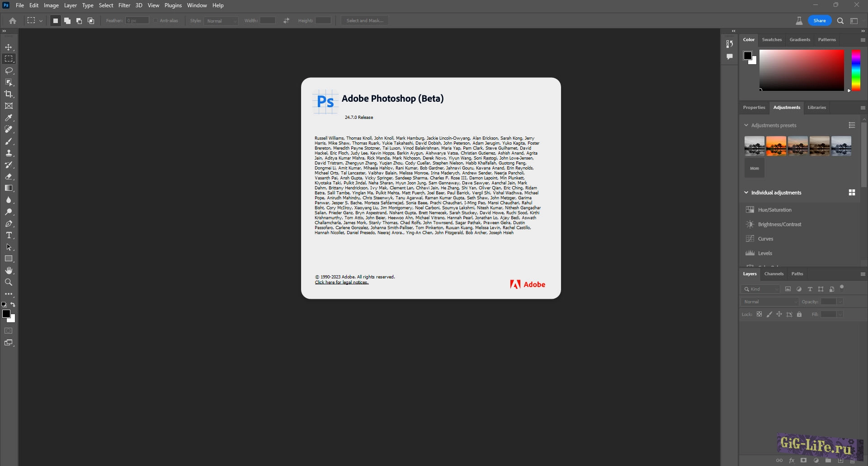Screen dimensions: 868x466
Task: Pick a color in the hue slider
Action: point(856,70)
